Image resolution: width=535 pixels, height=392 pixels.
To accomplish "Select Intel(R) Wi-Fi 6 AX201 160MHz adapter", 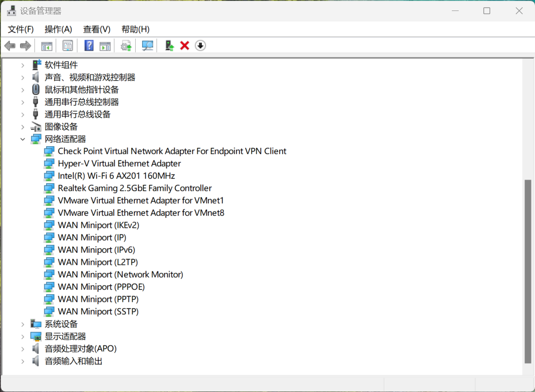I will point(117,176).
